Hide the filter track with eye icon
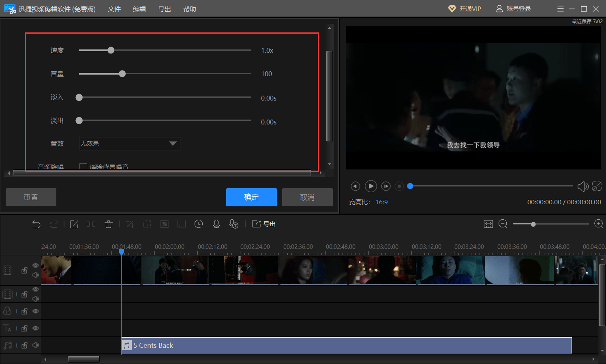The width and height of the screenshot is (606, 364). coord(36,311)
